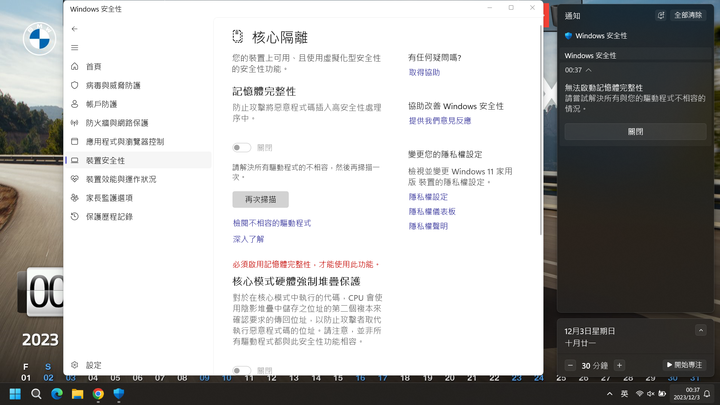Launch Microsoft Edge from taskbar
This screenshot has width=720, height=405.
point(57,394)
